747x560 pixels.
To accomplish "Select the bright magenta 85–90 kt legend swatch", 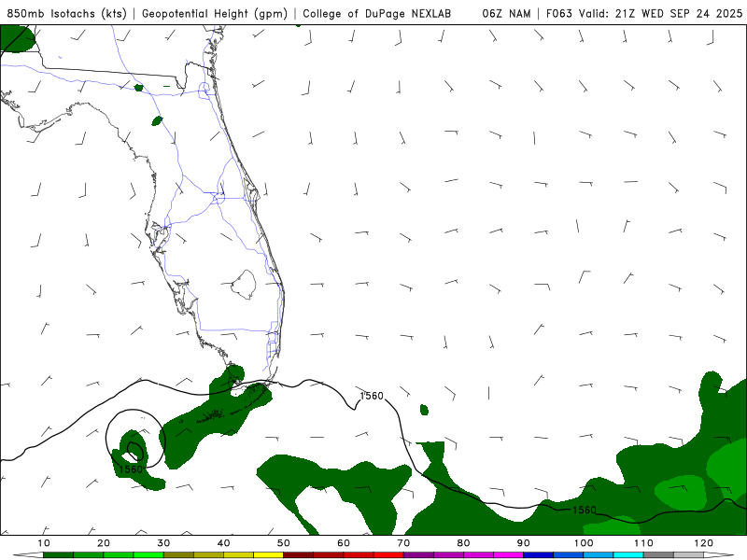I will click(508, 555).
